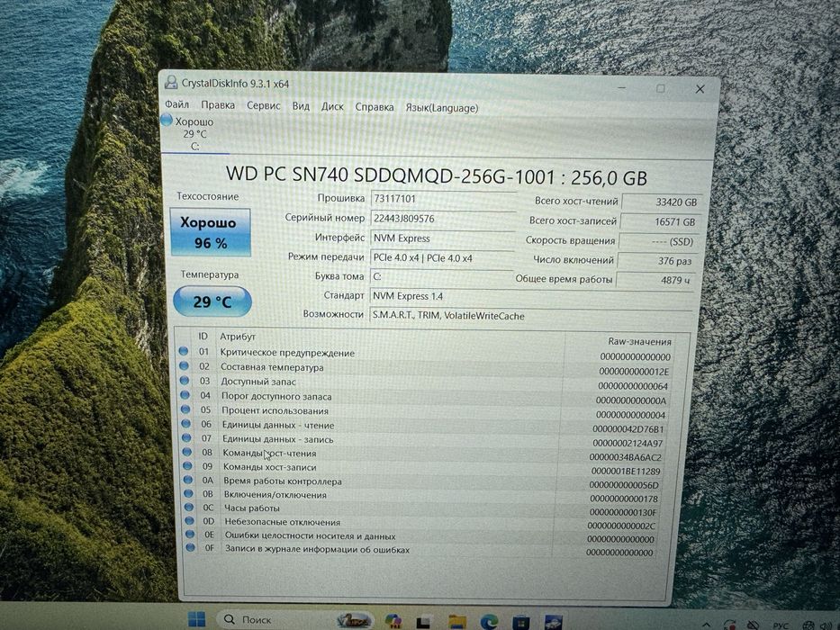This screenshot has width=840, height=630.
Task: Click the Буква тома field C:
Action: click(441, 276)
